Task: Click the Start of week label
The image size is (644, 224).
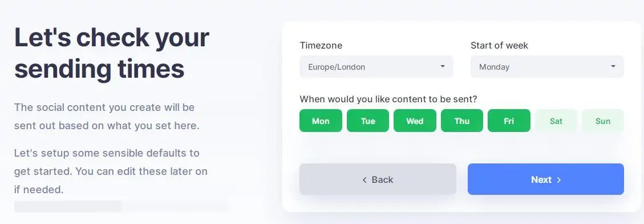Action: pyautogui.click(x=500, y=45)
